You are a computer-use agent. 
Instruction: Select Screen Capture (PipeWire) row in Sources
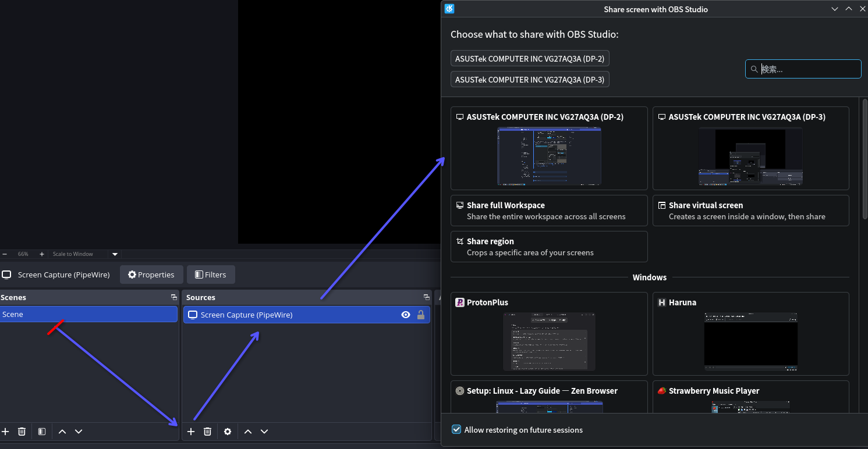[307, 315]
